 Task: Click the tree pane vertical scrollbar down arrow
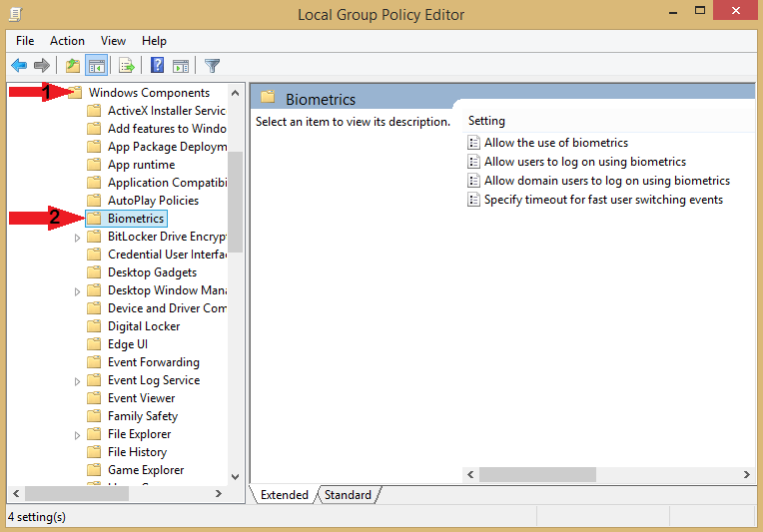click(236, 477)
